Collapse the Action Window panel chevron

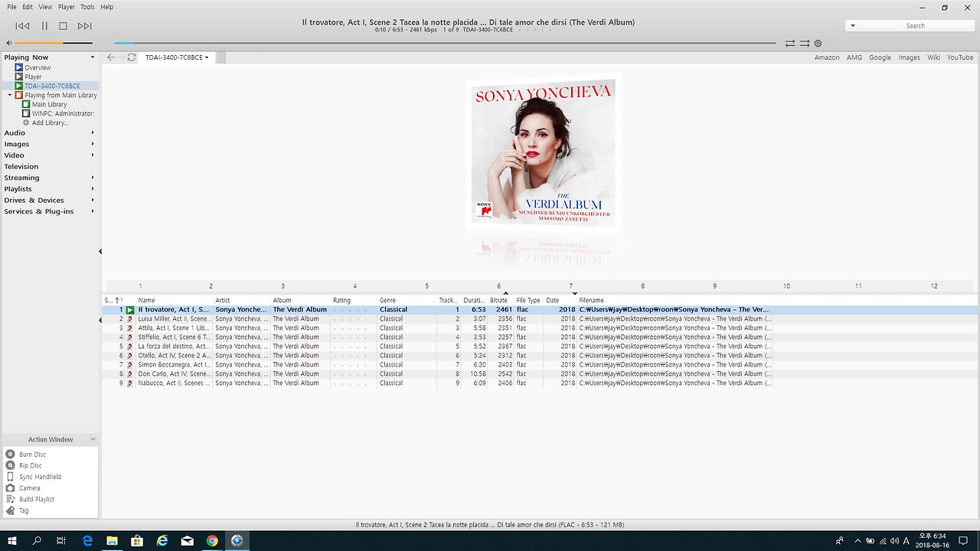(x=93, y=439)
